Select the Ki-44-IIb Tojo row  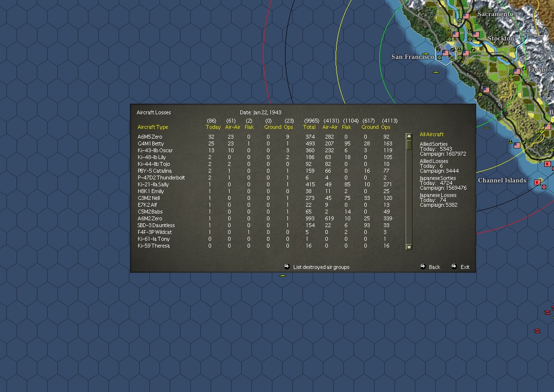pos(265,164)
